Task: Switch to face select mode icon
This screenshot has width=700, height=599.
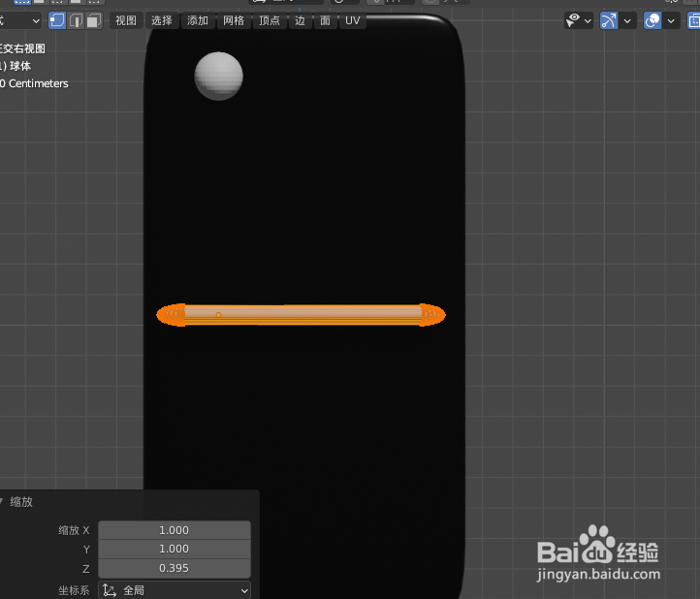Action: click(x=94, y=20)
